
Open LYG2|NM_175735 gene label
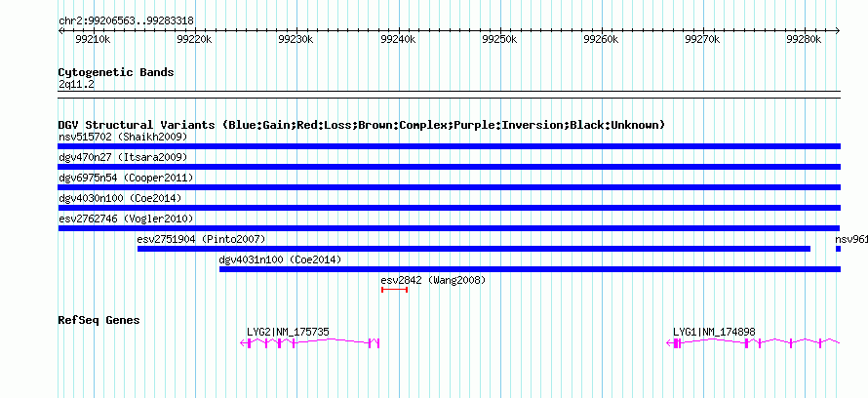point(288,332)
